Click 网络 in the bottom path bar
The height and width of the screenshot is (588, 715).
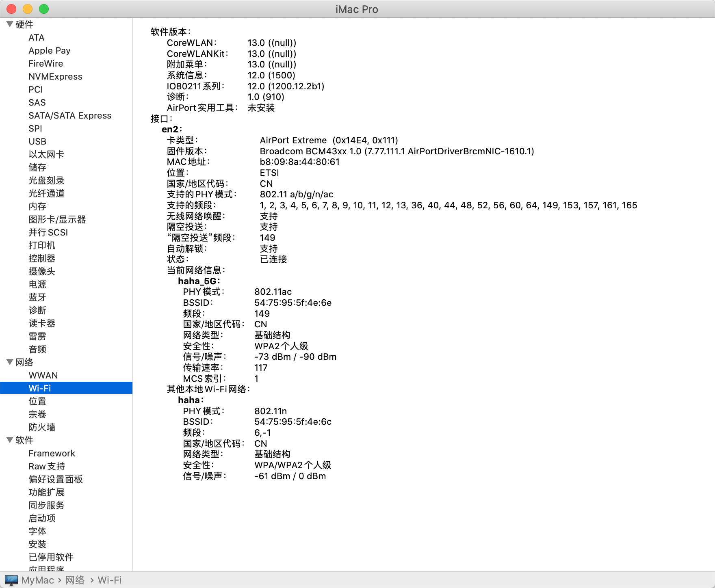click(75, 580)
